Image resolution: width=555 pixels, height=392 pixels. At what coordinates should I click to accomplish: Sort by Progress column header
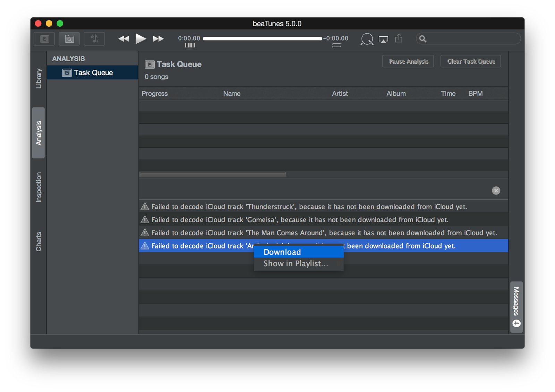click(155, 94)
